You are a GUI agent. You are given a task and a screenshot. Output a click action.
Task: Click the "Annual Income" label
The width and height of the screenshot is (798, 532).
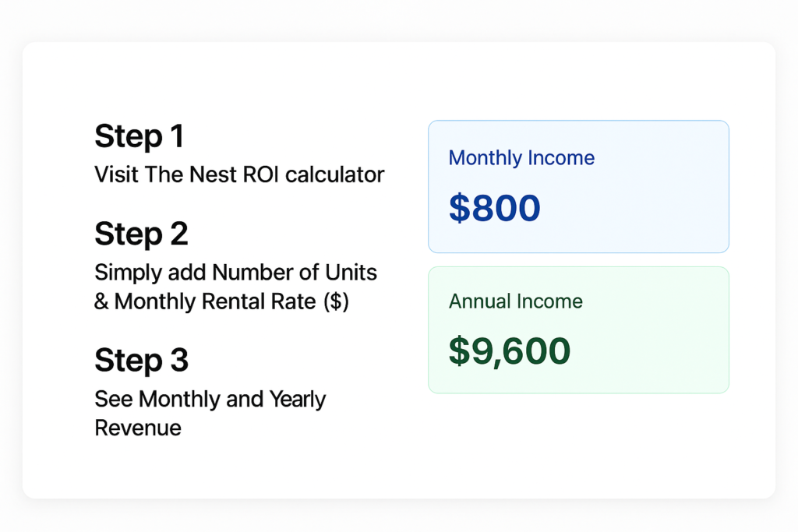(515, 301)
